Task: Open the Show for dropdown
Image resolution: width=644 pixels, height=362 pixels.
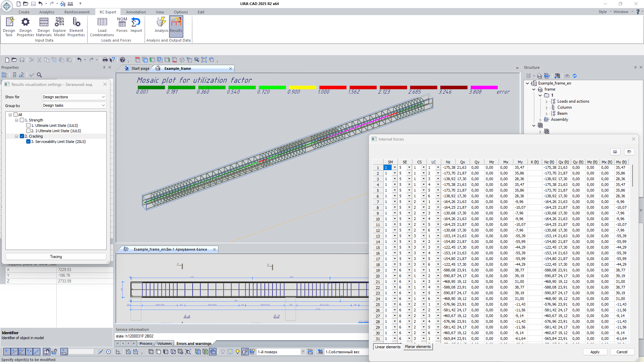Action: pos(74,97)
